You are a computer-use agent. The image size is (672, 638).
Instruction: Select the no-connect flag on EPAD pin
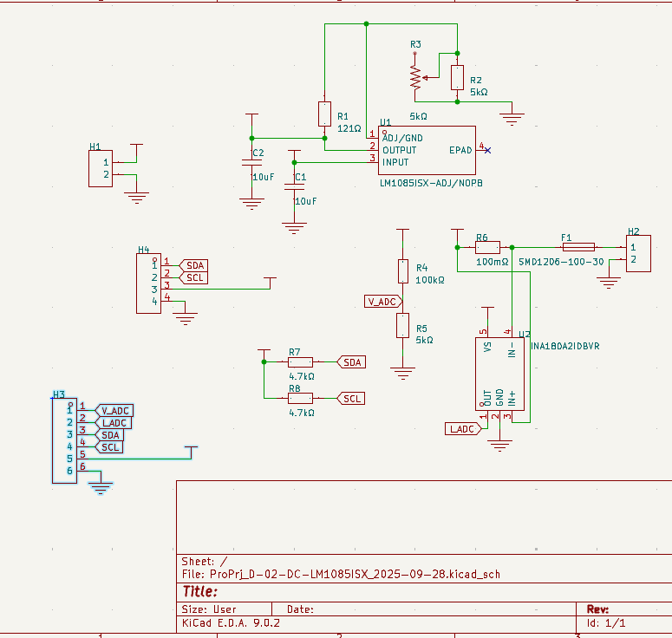[487, 150]
